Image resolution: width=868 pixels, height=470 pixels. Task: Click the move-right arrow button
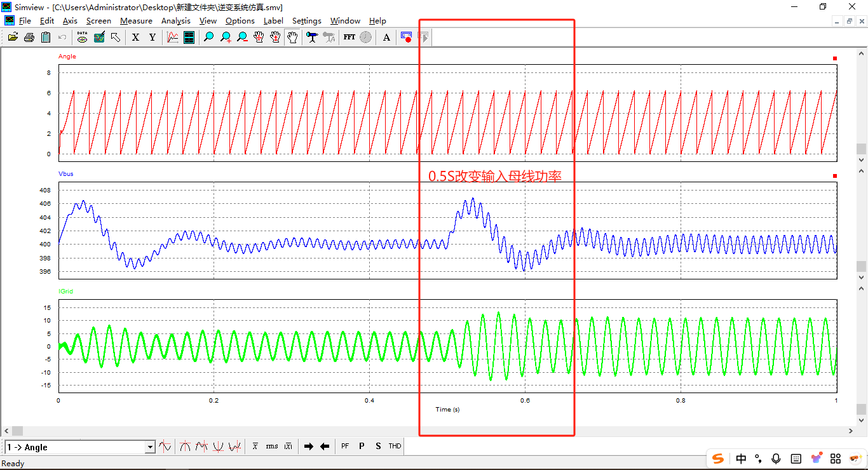[309, 446]
